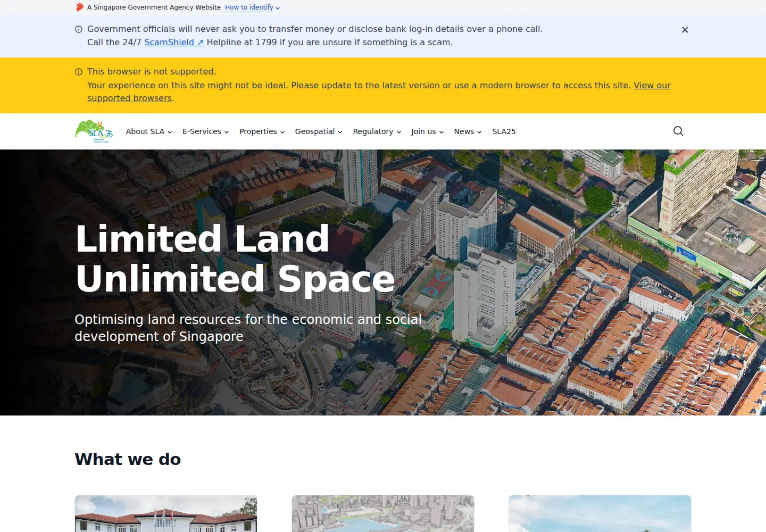
Task: Follow the ScamShield external link
Action: pos(174,43)
